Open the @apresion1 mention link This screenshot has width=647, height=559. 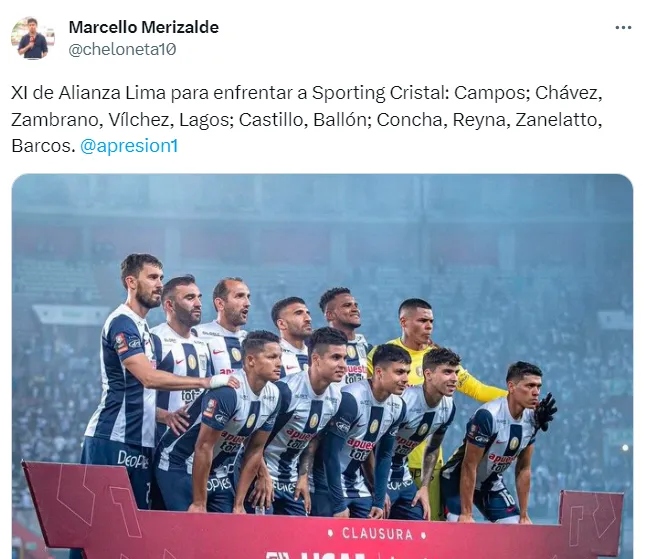pos(129,146)
